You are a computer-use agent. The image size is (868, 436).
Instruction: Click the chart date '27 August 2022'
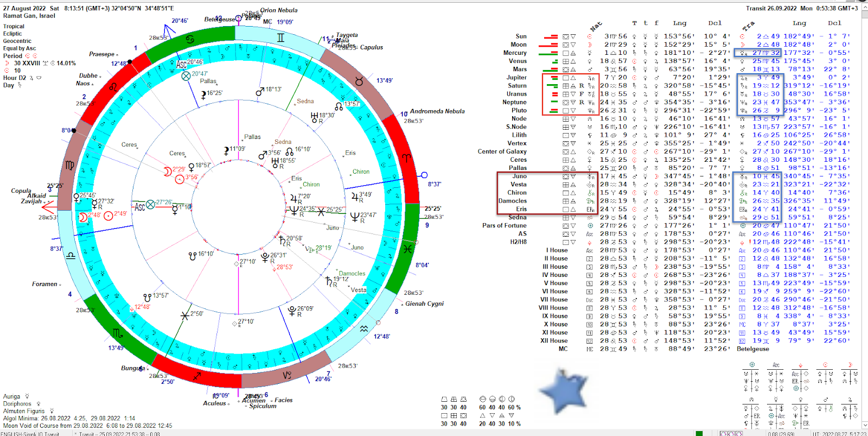coord(24,8)
